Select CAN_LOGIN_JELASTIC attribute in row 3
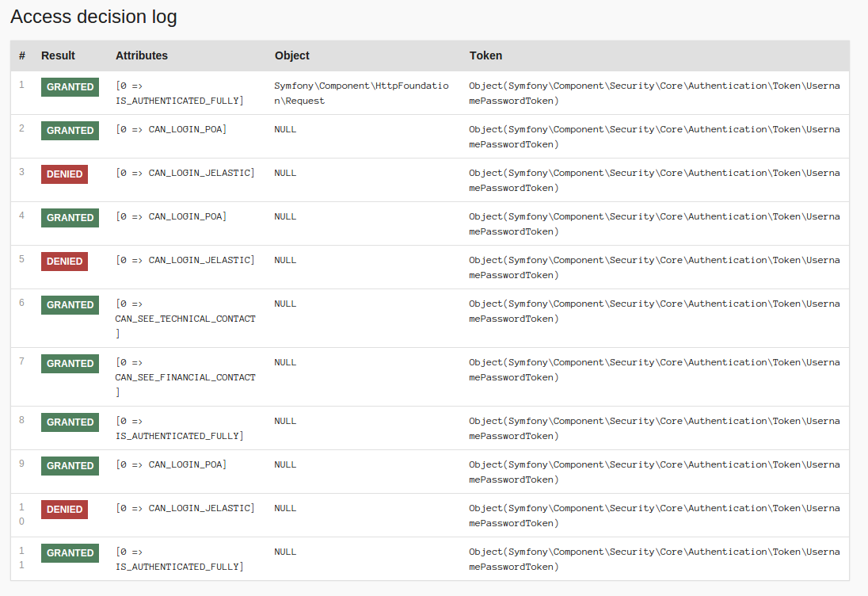Viewport: 868px width, 596px height. pos(185,174)
